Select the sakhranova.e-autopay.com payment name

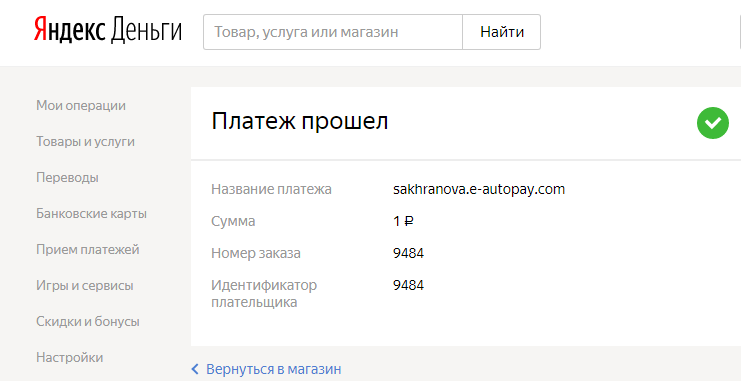(x=479, y=190)
